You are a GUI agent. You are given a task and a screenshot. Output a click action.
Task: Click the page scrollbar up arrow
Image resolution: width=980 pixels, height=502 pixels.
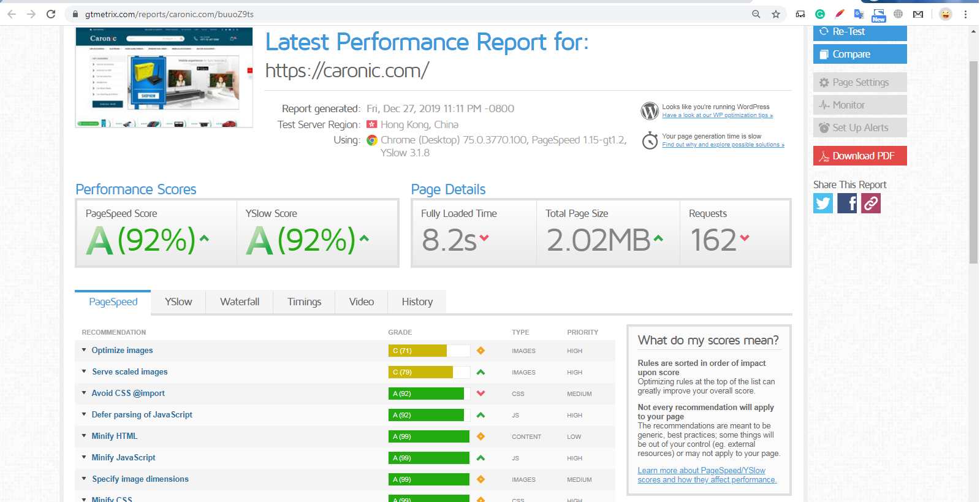(973, 31)
